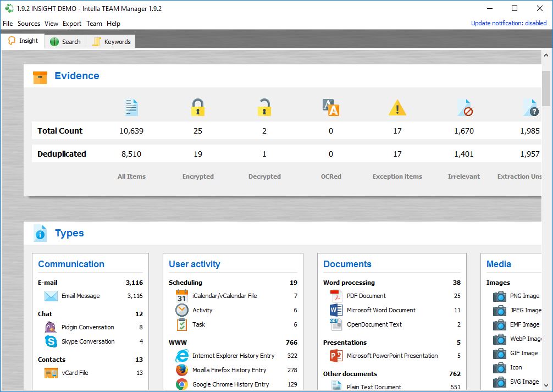Click the Microsoft PowerPoint Presentation icon
The image size is (553, 392).
pos(336,356)
